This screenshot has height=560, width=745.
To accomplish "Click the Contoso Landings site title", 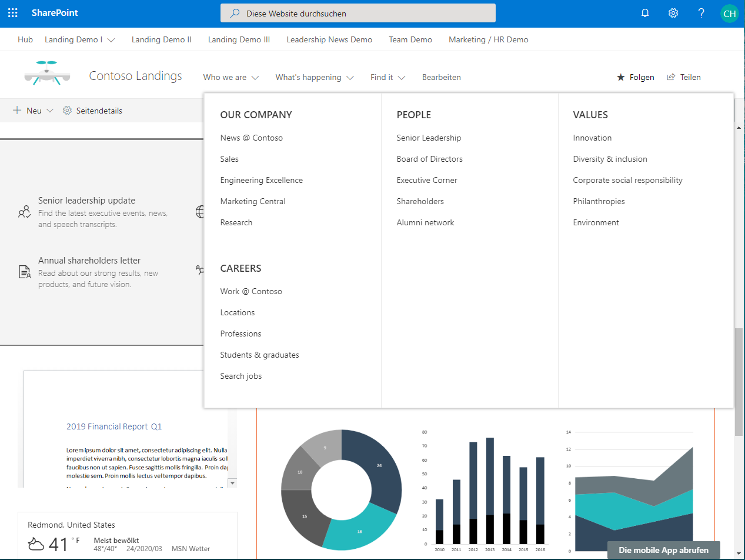I will (x=136, y=76).
